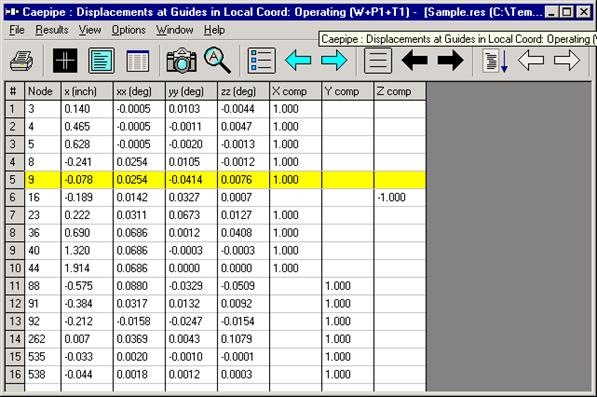Go to next result with cyan right arrow
597x397 pixels.
[334, 61]
